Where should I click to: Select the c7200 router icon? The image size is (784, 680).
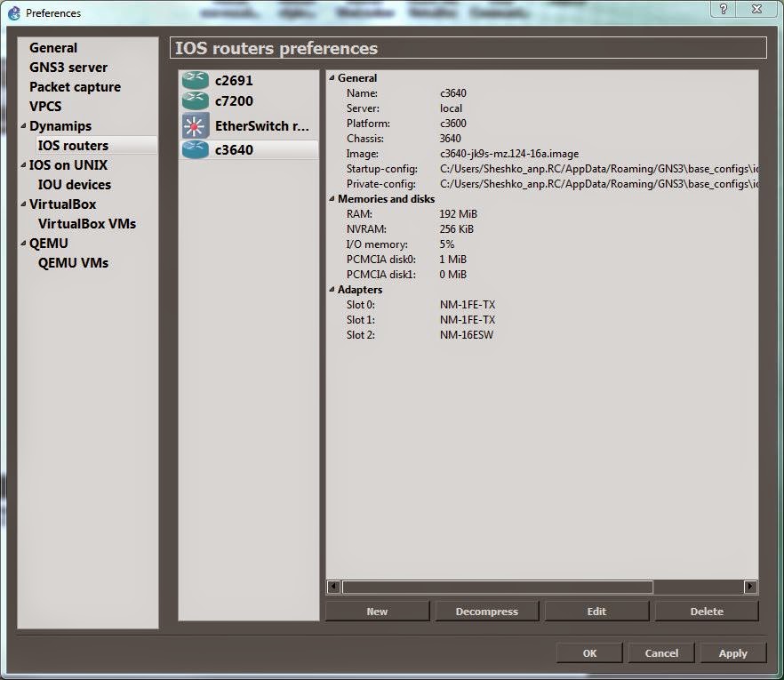(195, 100)
